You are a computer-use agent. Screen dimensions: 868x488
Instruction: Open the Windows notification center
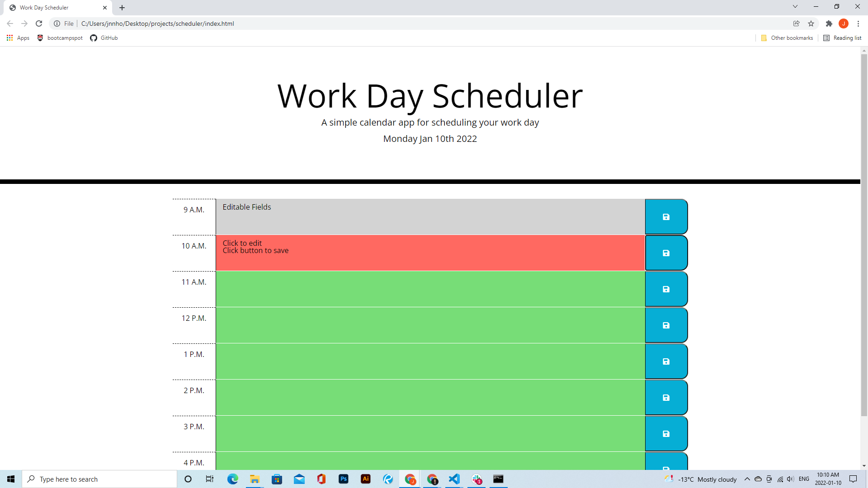[x=853, y=479]
